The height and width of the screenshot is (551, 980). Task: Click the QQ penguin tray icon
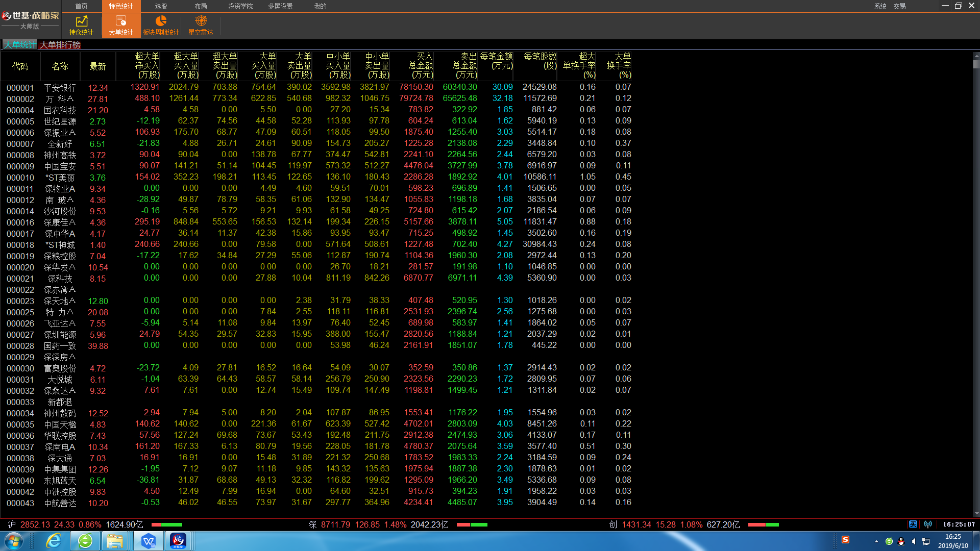coord(901,541)
